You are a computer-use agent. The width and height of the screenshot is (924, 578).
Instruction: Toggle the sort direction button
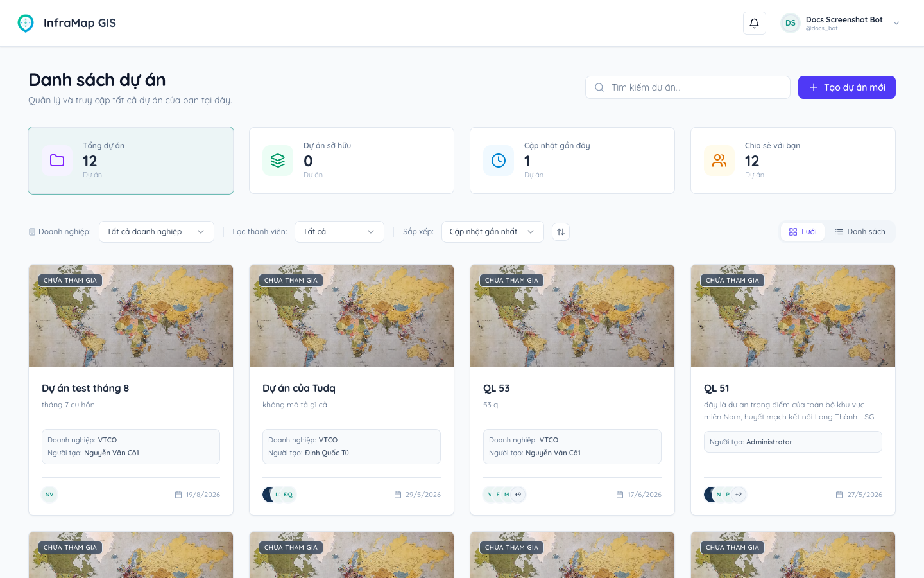(561, 232)
